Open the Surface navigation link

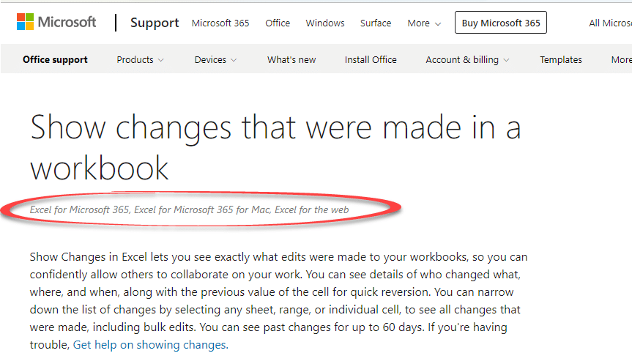point(376,23)
